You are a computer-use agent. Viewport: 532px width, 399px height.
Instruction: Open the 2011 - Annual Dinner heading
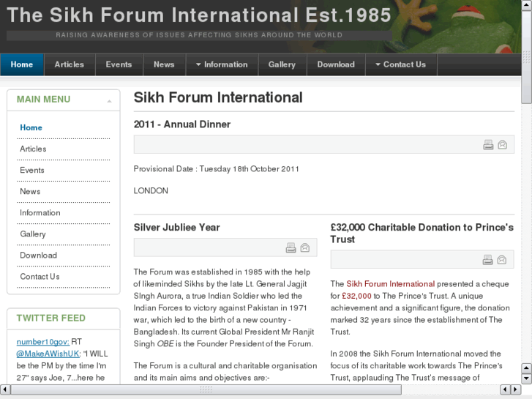click(x=182, y=124)
